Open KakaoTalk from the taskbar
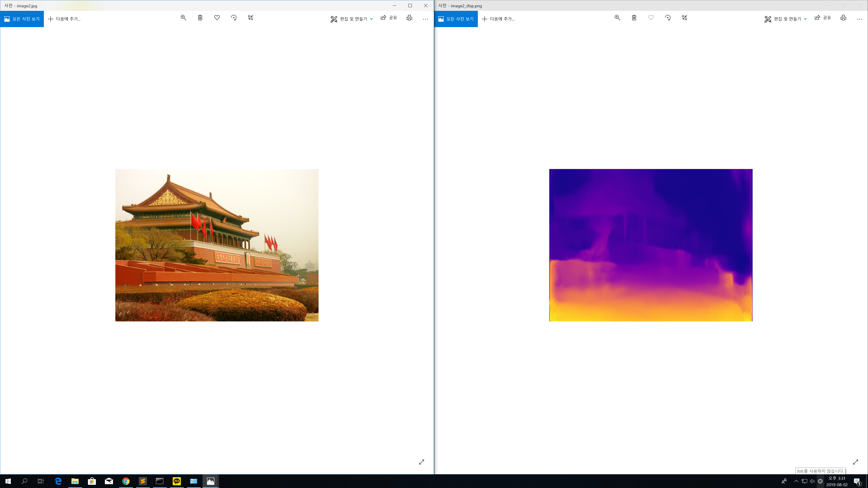 [177, 481]
